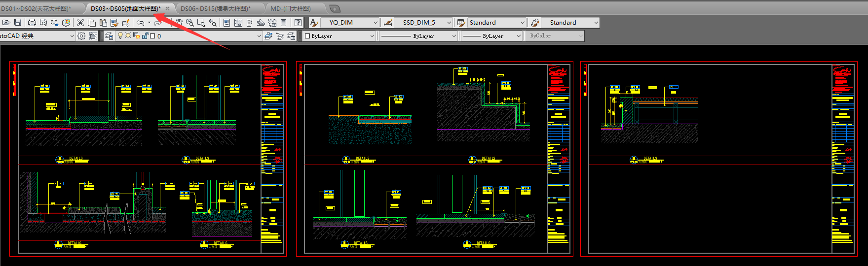Save the drawing with the floppy icon
The image size is (868, 266).
pyautogui.click(x=18, y=23)
